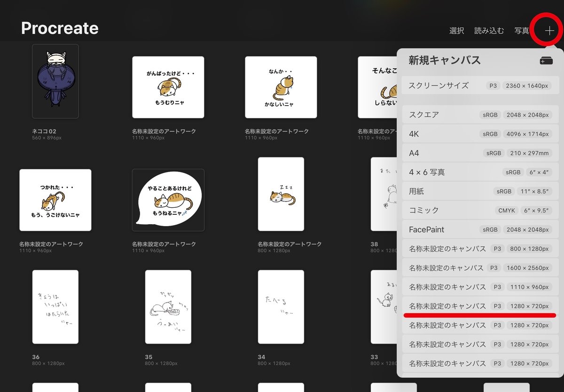Open the ネコ02 artwork thumbnail
The height and width of the screenshot is (392, 564).
(x=55, y=81)
